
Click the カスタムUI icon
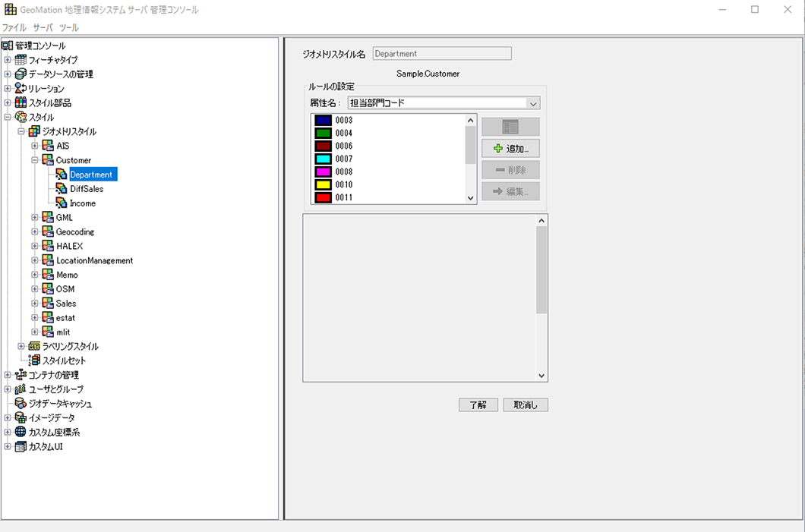coord(21,447)
